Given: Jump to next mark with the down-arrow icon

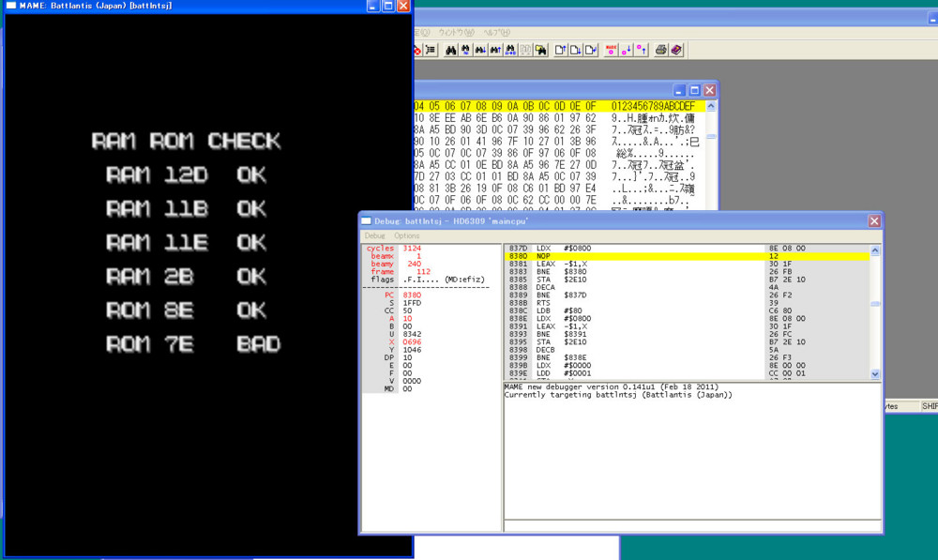Looking at the screenshot, I should [x=626, y=51].
